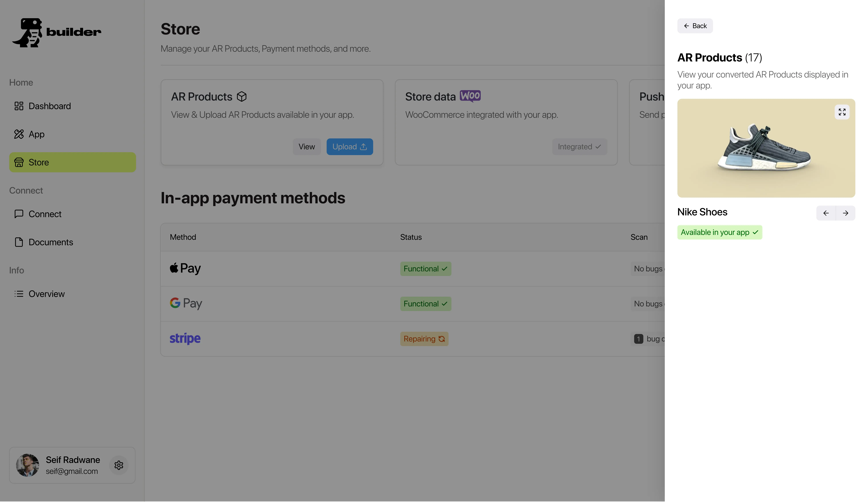Open the App section in sidebar
Image resolution: width=868 pixels, height=502 pixels.
(36, 134)
